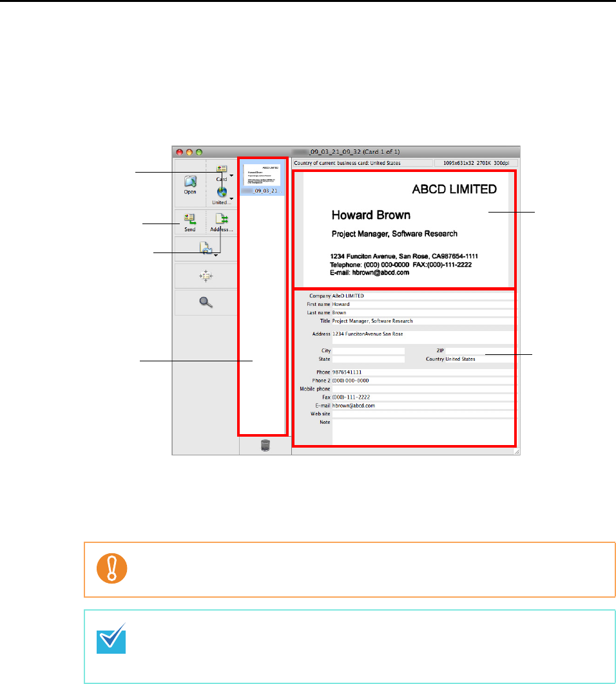Click the empty City field
Image resolution: width=616 pixels, height=684 pixels.
tap(369, 351)
